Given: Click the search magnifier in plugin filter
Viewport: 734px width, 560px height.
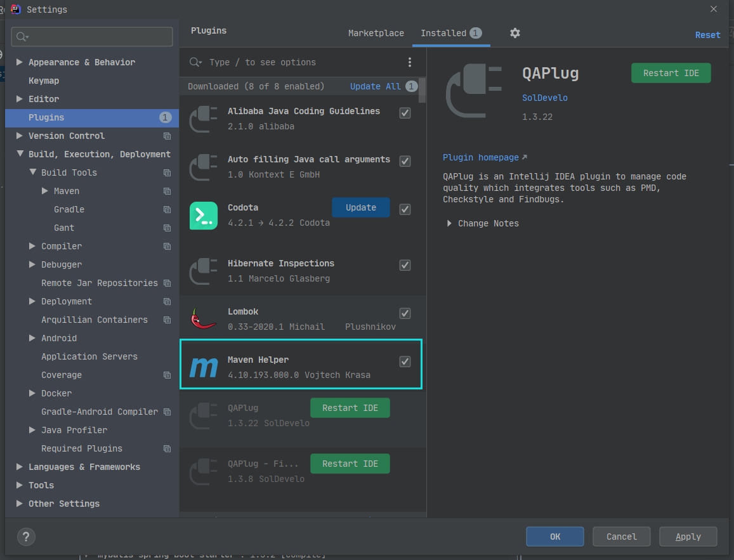Looking at the screenshot, I should click(x=195, y=62).
